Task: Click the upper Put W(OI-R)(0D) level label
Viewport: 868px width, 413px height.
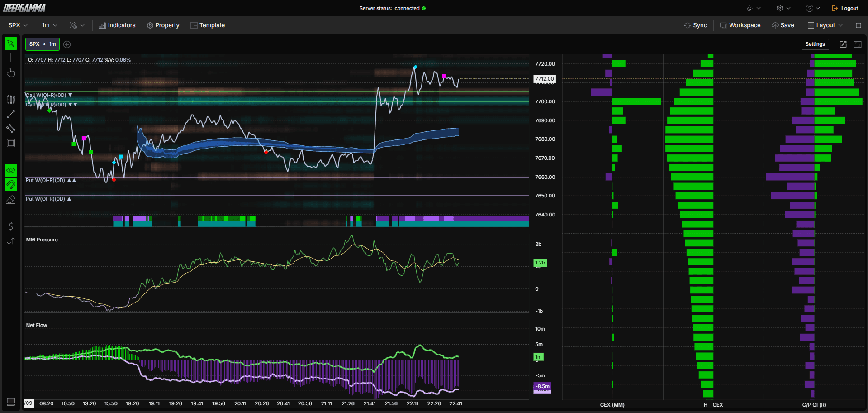Action: (x=51, y=180)
